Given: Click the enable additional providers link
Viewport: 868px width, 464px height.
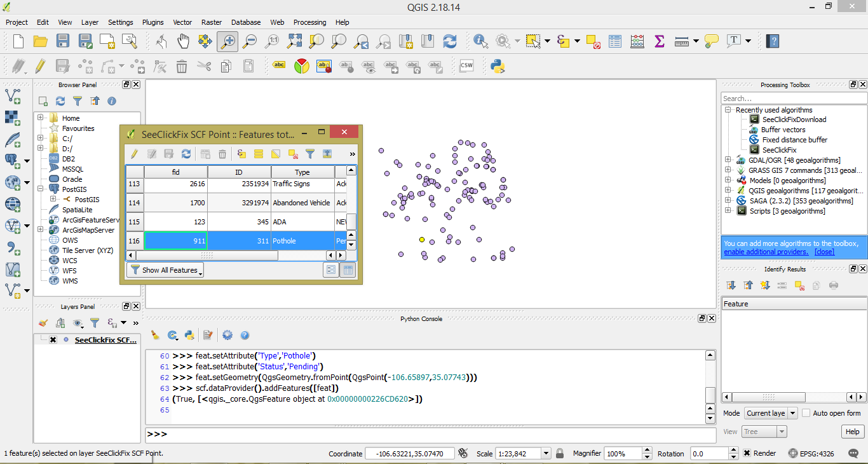Looking at the screenshot, I should coord(766,252).
